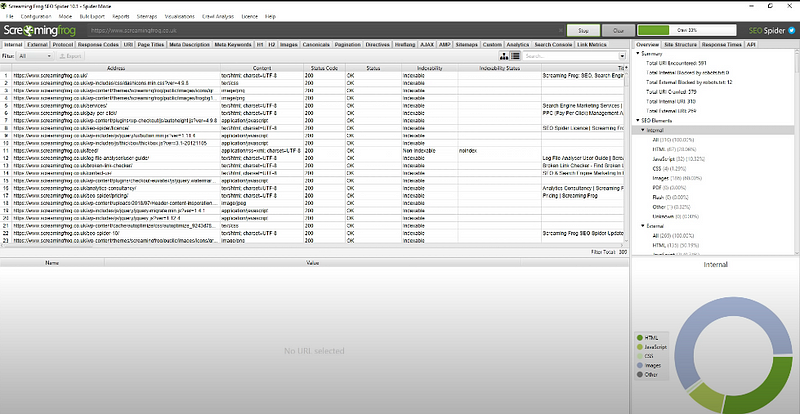Click the Overview panel vertical scrollbar

(796, 152)
